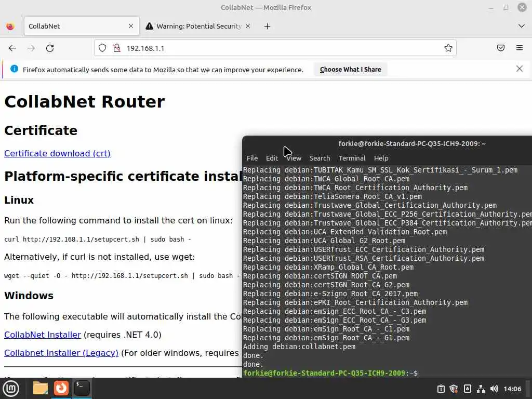Viewport: 532px width, 399px height.
Task: Bookmark this page with star icon
Action: point(448,48)
